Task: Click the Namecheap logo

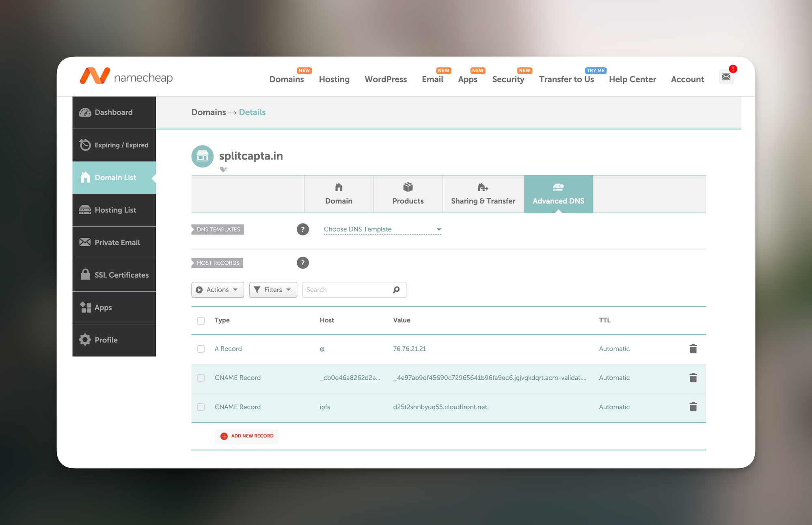Action: pos(126,76)
